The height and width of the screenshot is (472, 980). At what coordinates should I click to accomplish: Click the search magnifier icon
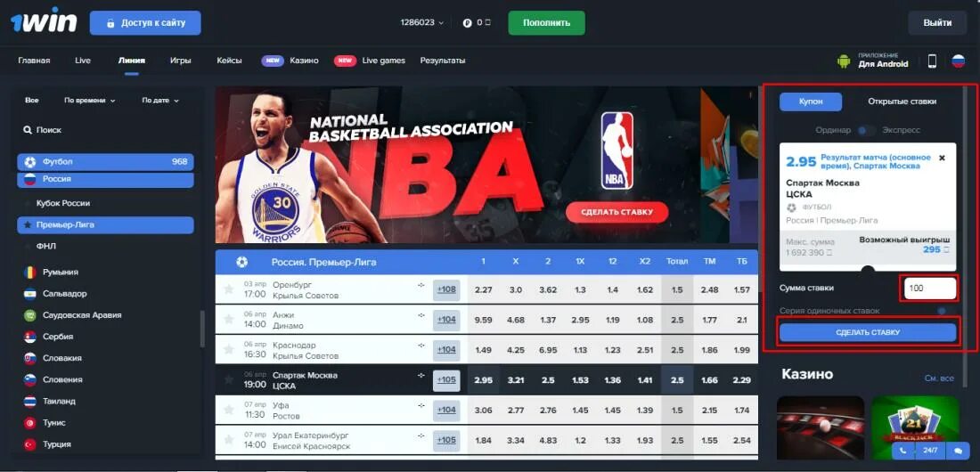(28, 130)
